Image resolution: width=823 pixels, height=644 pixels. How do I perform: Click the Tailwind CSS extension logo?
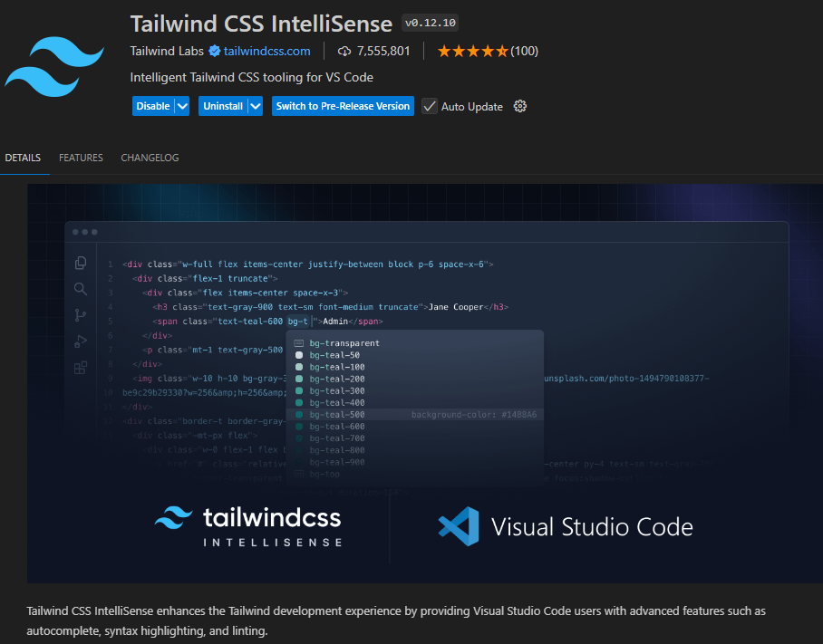(54, 67)
